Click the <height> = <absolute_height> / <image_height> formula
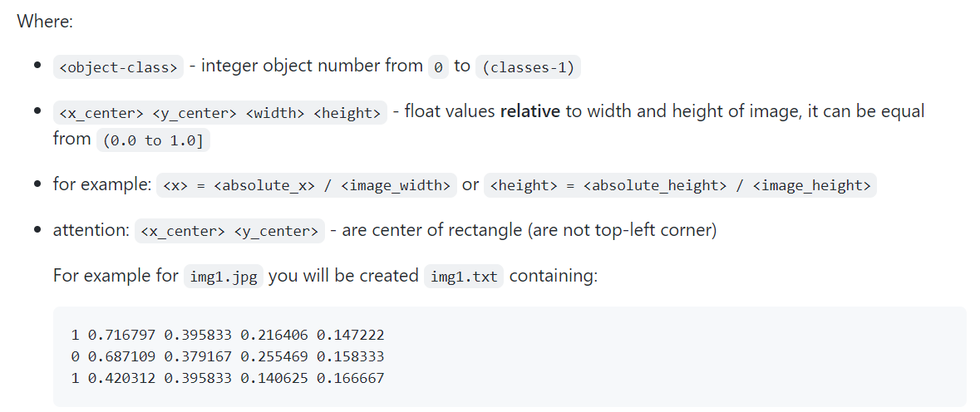The height and width of the screenshot is (412, 980). pos(681,186)
